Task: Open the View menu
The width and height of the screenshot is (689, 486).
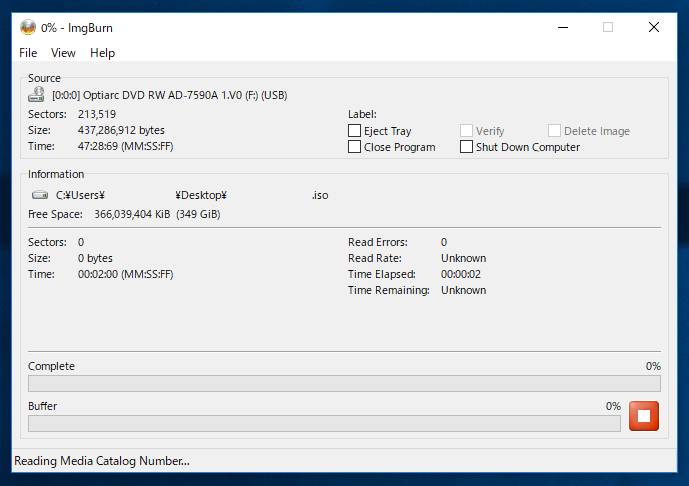Action: pyautogui.click(x=63, y=53)
